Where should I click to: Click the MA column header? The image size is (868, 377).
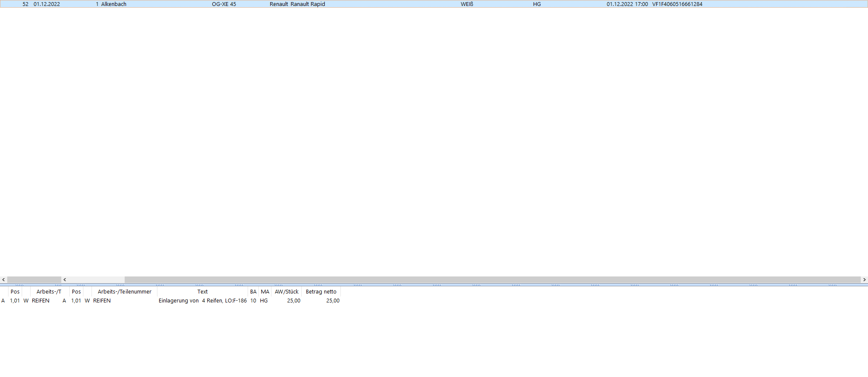(x=265, y=292)
